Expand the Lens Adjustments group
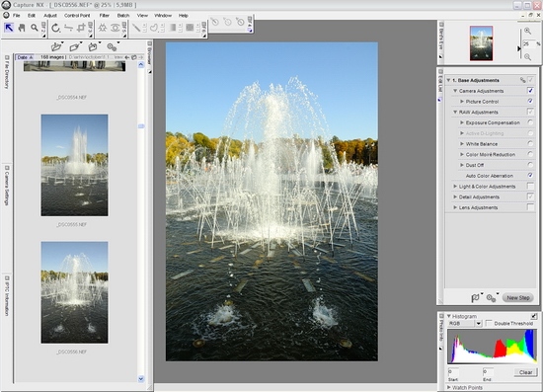Screen dimensions: 543x392 coord(455,207)
